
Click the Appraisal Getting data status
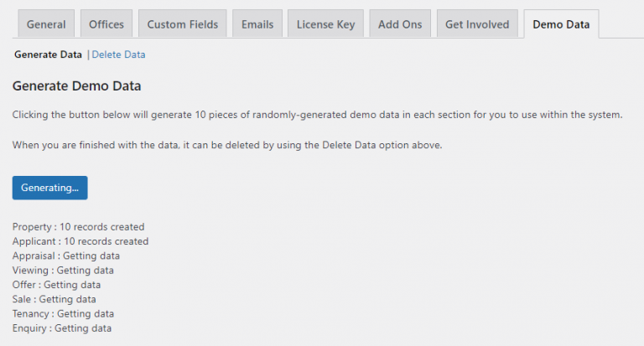coord(66,256)
